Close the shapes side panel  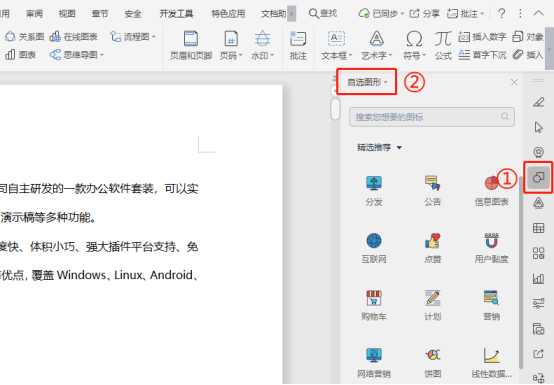click(514, 82)
